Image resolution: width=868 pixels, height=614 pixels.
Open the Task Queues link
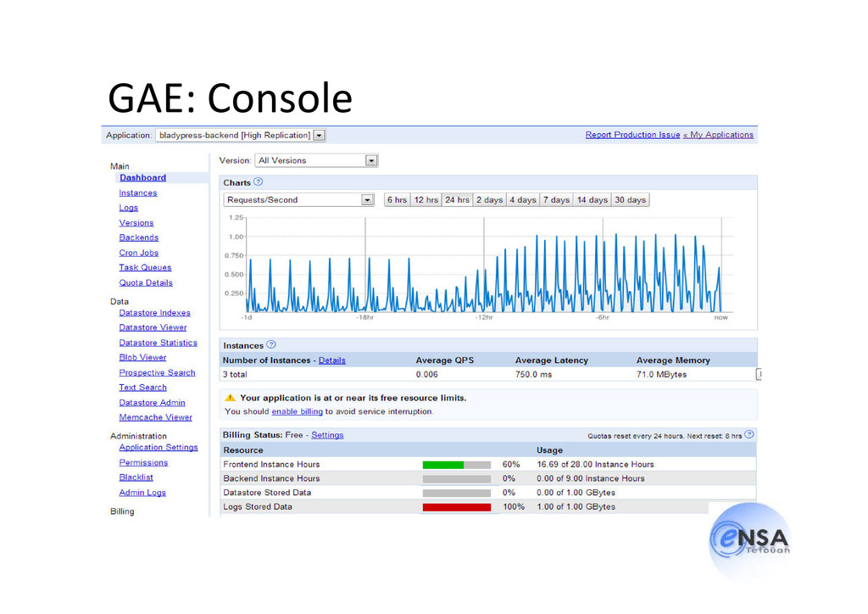[x=145, y=267]
